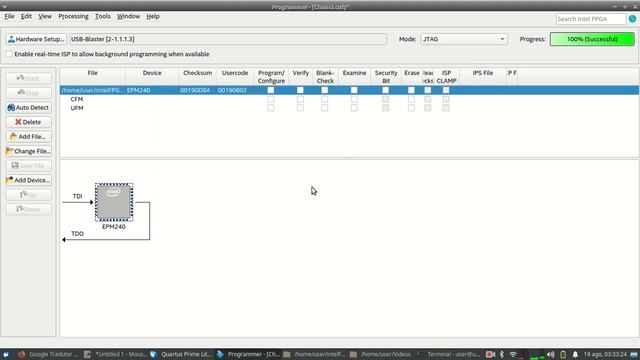
Task: Open the Processing menu
Action: (x=73, y=16)
